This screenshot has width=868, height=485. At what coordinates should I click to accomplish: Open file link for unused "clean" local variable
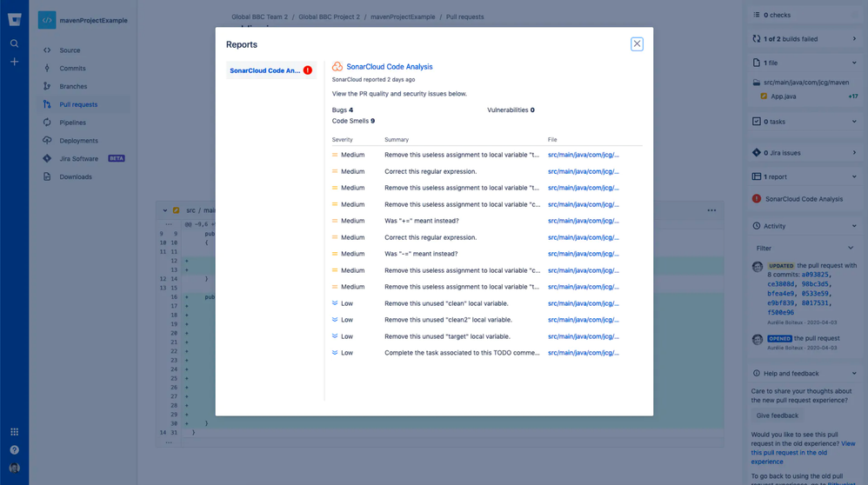(584, 303)
